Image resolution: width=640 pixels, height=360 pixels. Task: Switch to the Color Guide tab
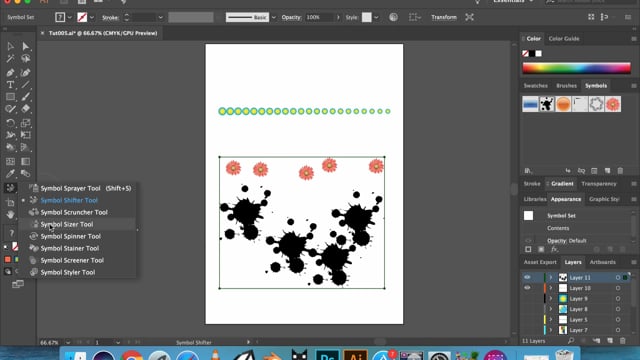point(564,39)
